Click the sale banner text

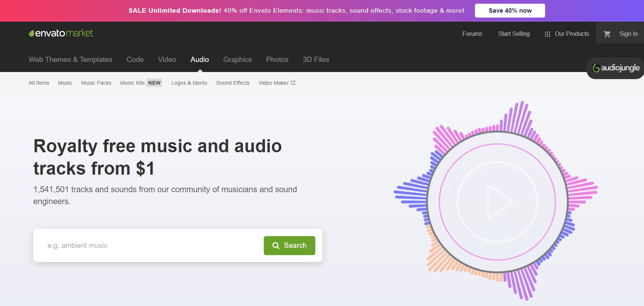[x=296, y=10]
